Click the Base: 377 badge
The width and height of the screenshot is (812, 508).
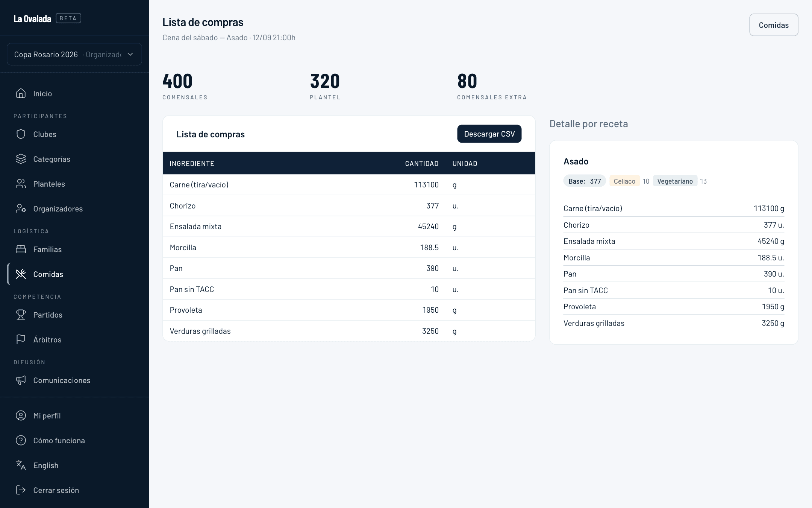pos(585,181)
